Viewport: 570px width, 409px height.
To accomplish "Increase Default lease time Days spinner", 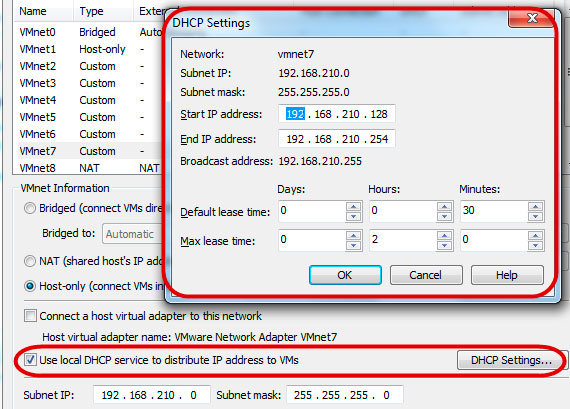I will tap(353, 206).
